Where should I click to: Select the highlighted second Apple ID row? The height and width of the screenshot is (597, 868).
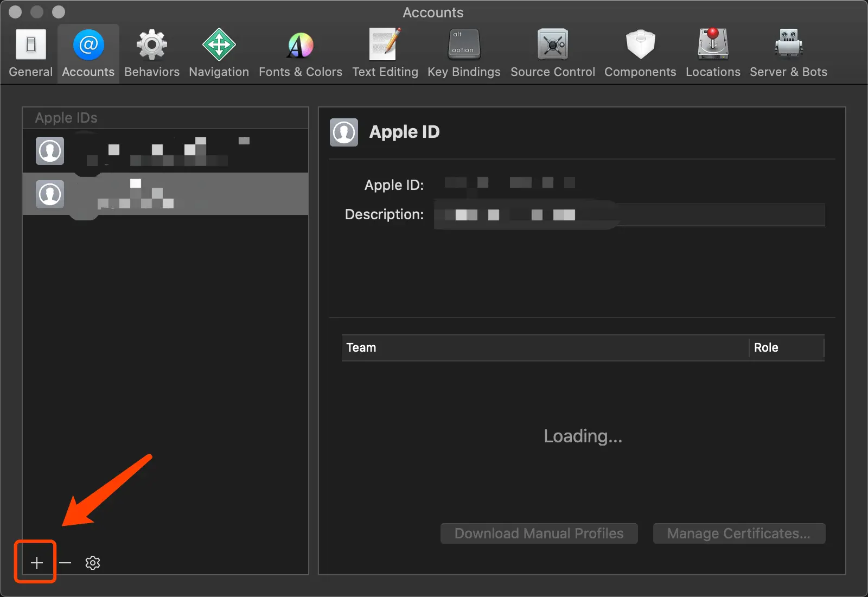[x=165, y=194]
